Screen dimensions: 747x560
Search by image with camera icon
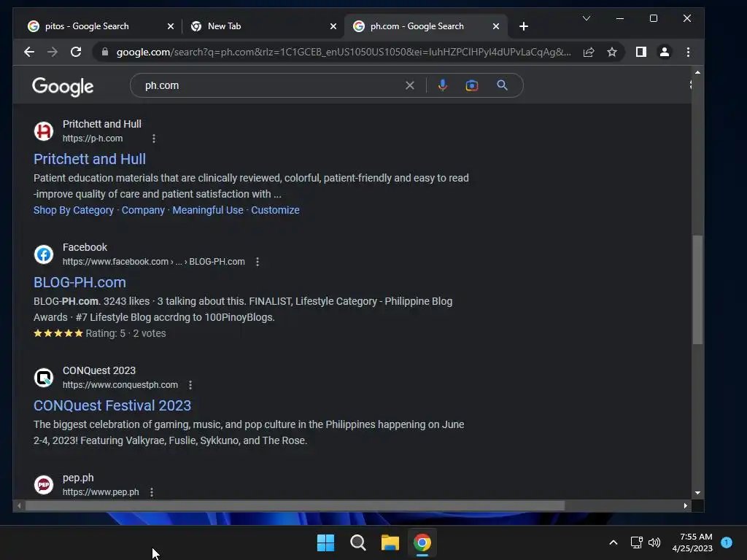[472, 85]
